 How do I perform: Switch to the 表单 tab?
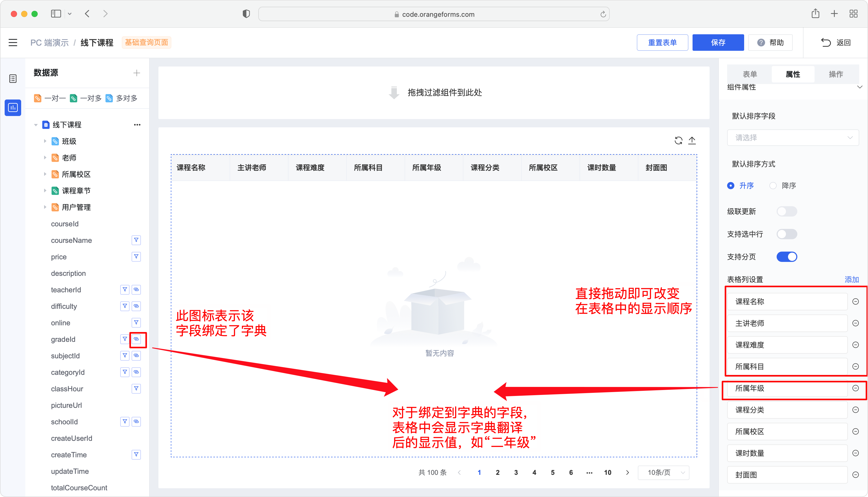point(750,74)
